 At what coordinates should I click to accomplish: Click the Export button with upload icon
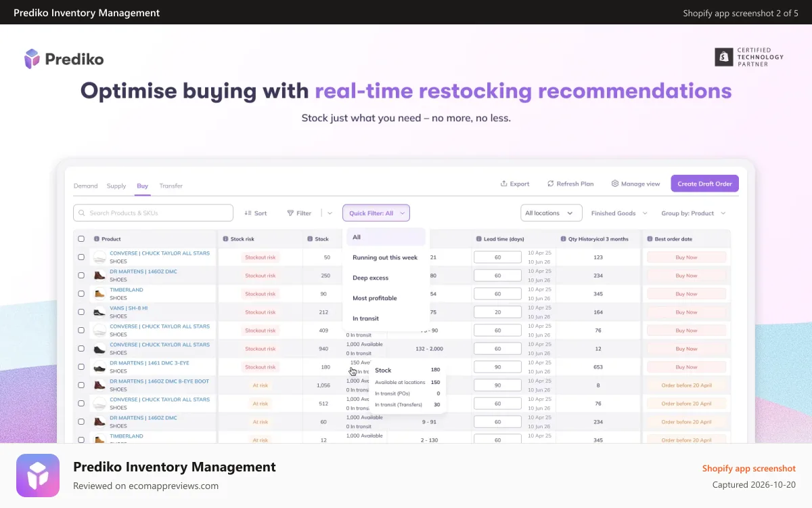pyautogui.click(x=515, y=184)
